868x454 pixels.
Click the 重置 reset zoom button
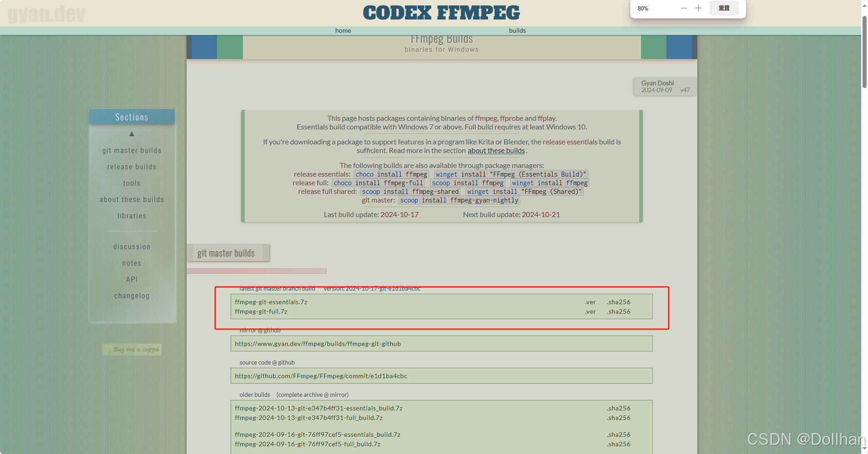(x=724, y=8)
